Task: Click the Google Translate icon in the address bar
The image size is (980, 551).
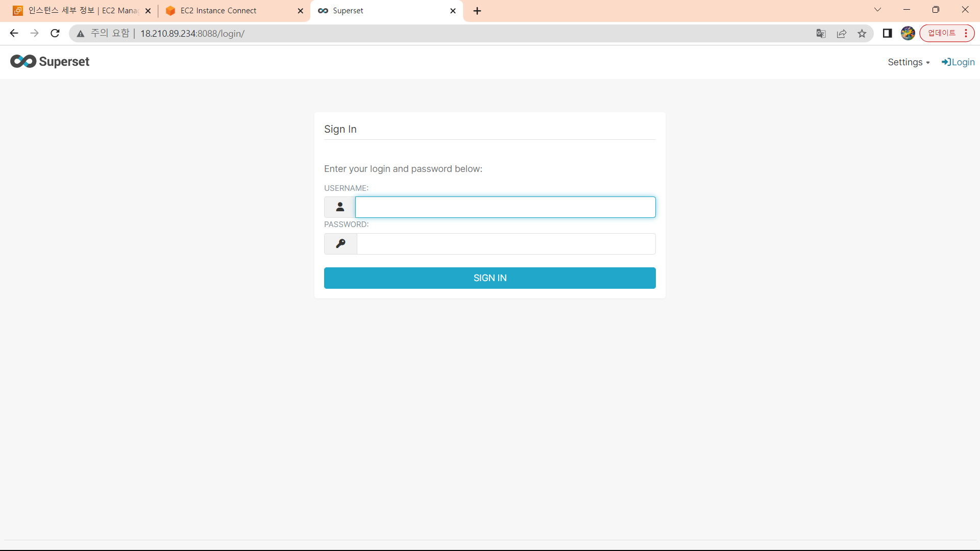Action: click(x=821, y=34)
